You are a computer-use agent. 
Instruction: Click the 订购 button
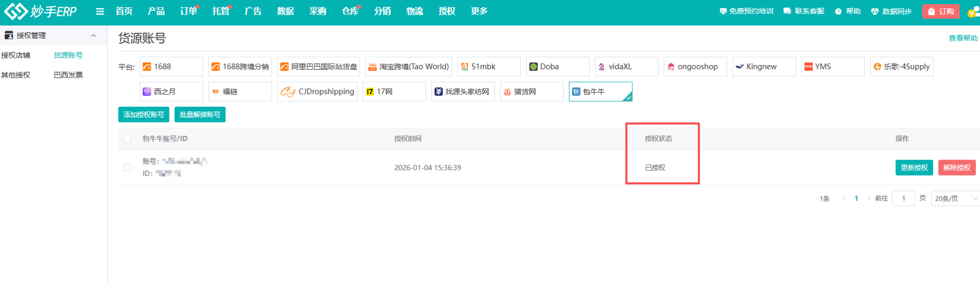[941, 11]
